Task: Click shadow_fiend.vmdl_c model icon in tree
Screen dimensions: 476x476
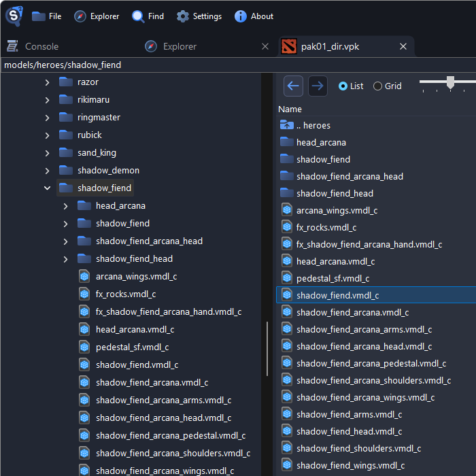Action: click(x=84, y=364)
